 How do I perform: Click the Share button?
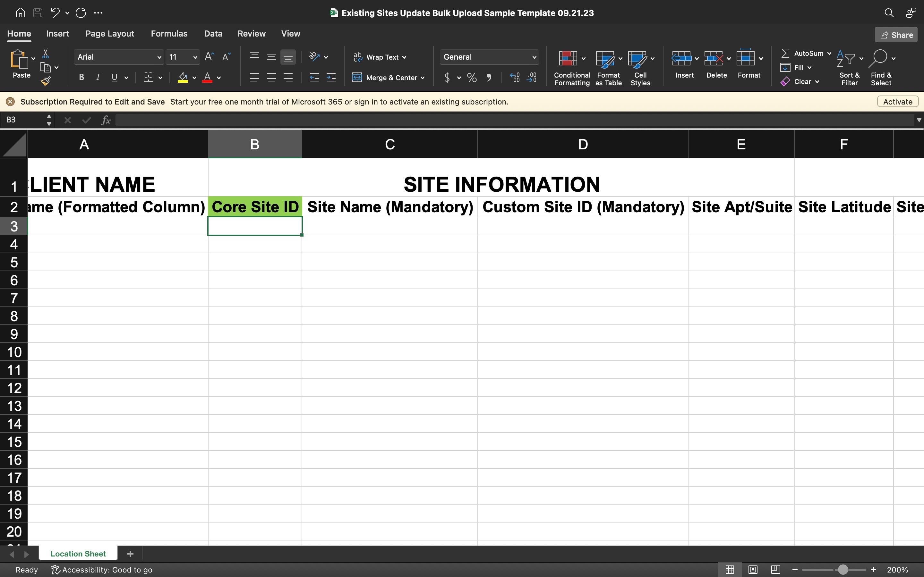896,35
